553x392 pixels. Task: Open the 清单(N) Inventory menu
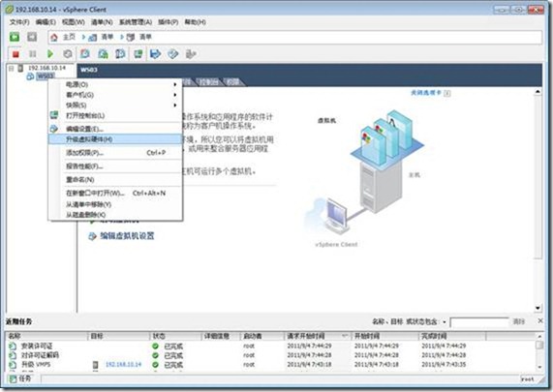click(102, 22)
